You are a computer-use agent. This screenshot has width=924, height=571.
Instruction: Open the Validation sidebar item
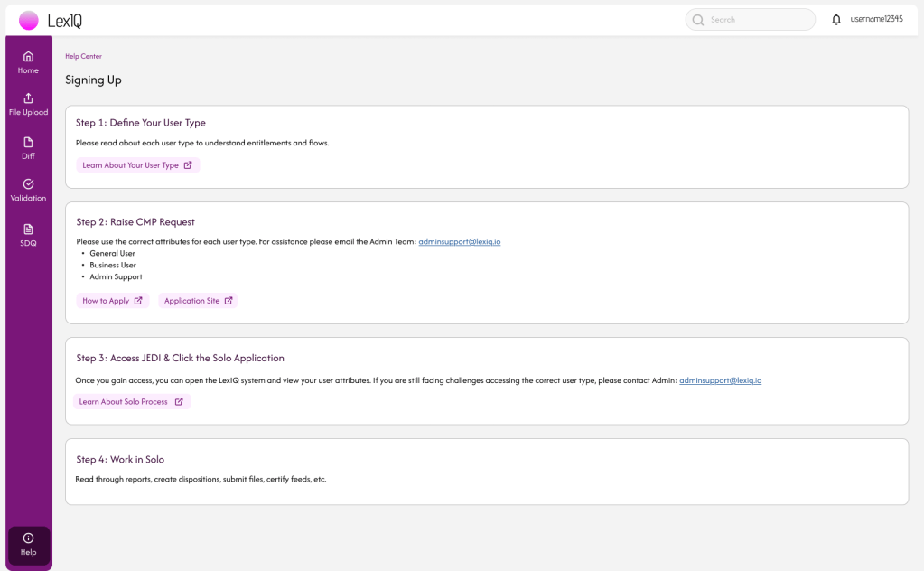pos(28,190)
